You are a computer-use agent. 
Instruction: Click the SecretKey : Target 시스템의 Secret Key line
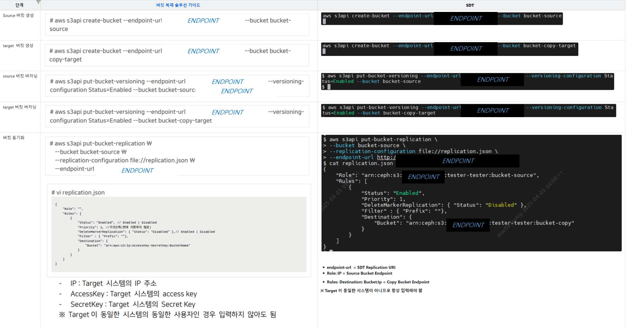[133, 304]
